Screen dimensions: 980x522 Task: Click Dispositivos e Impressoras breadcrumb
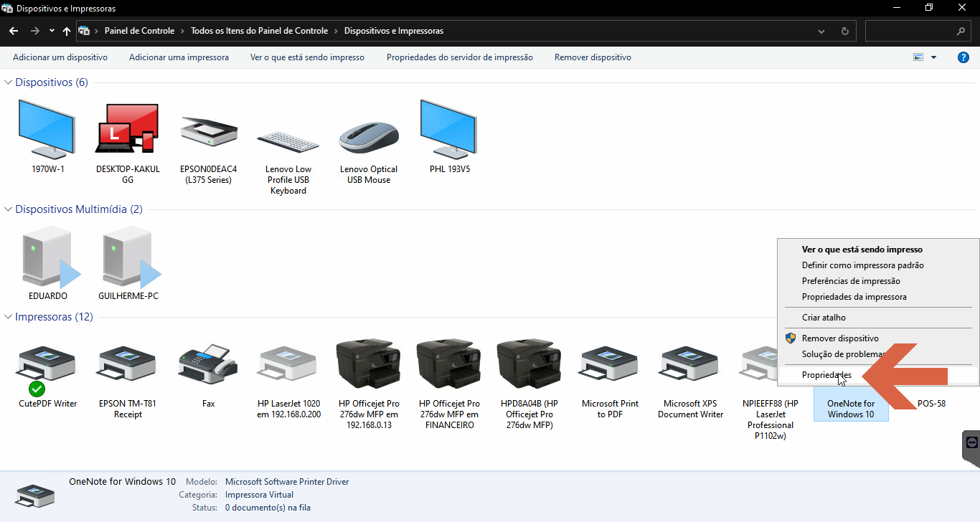click(394, 31)
